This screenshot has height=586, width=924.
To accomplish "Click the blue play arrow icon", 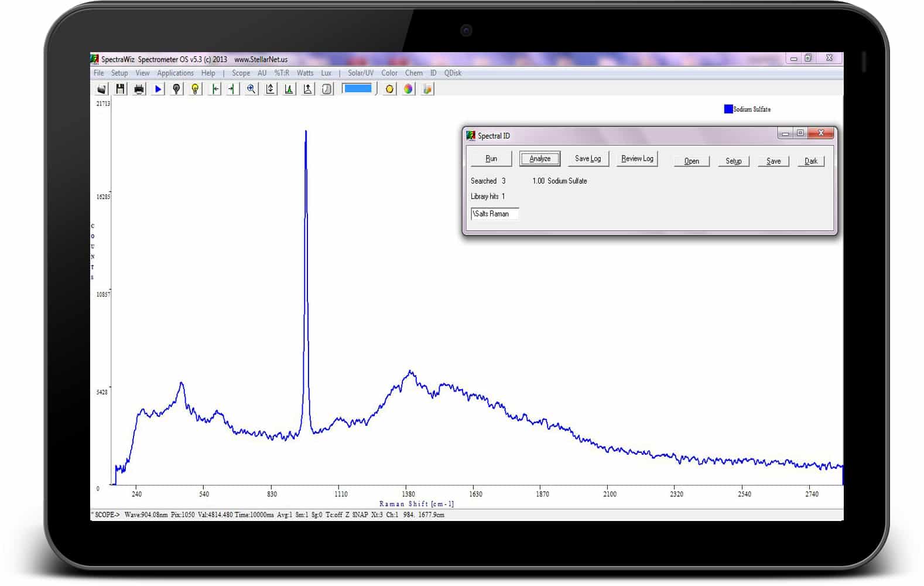I will pyautogui.click(x=158, y=89).
